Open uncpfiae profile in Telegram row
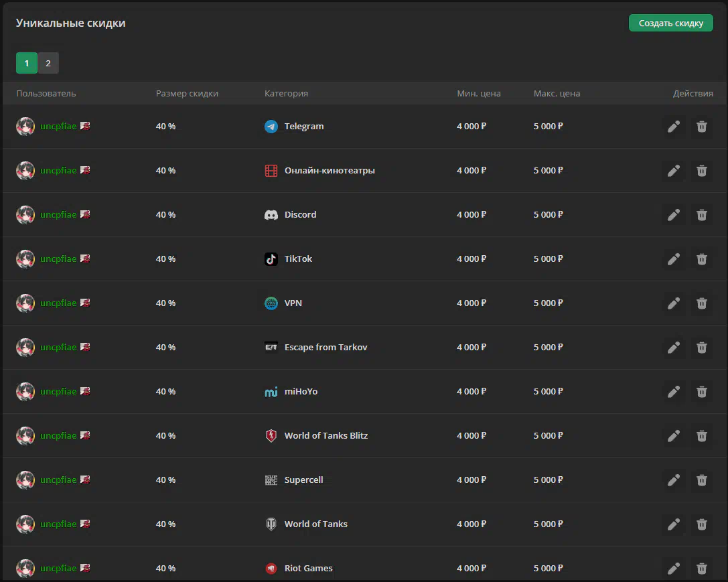The height and width of the screenshot is (582, 728). [58, 126]
